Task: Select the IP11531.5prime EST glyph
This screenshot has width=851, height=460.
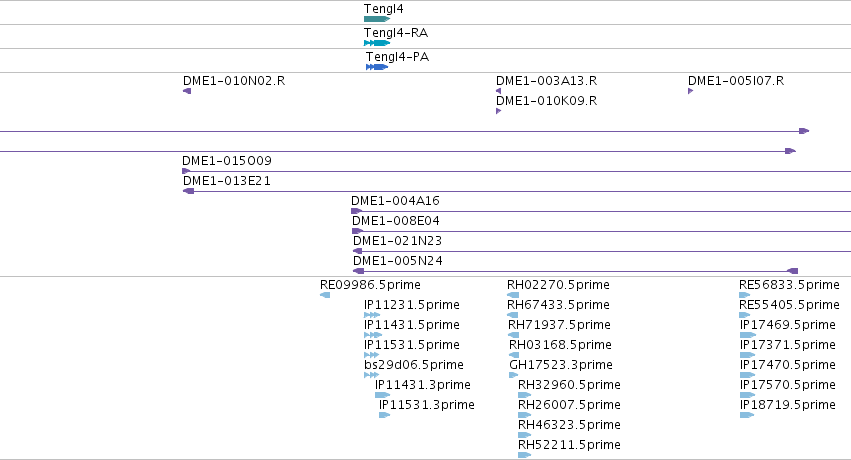Action: 371,355
